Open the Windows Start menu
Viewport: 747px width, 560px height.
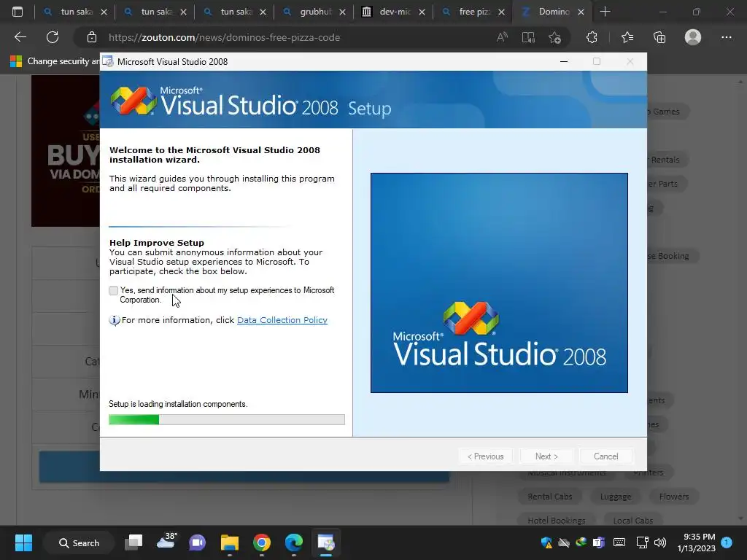[x=23, y=542]
